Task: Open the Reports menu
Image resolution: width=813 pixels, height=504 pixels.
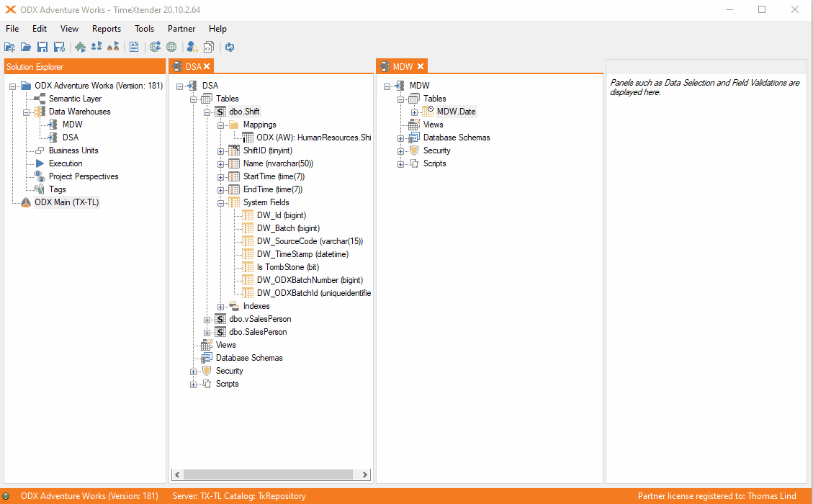Action: point(107,29)
